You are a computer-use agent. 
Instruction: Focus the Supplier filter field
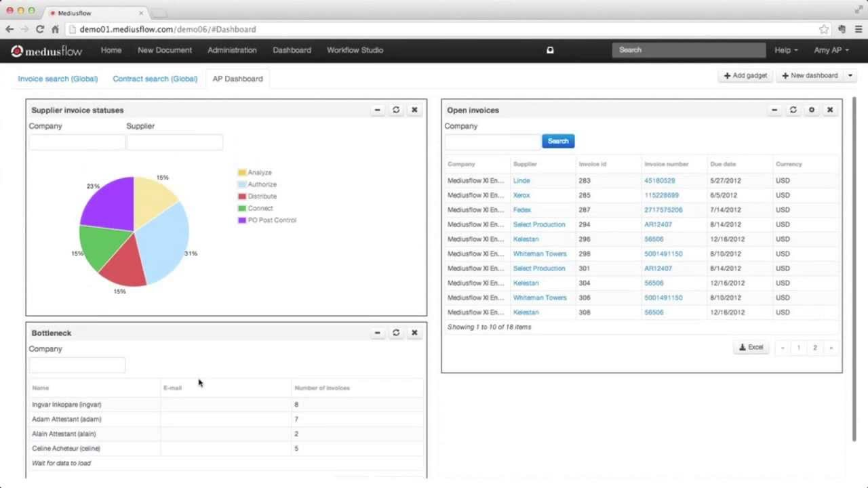(174, 142)
